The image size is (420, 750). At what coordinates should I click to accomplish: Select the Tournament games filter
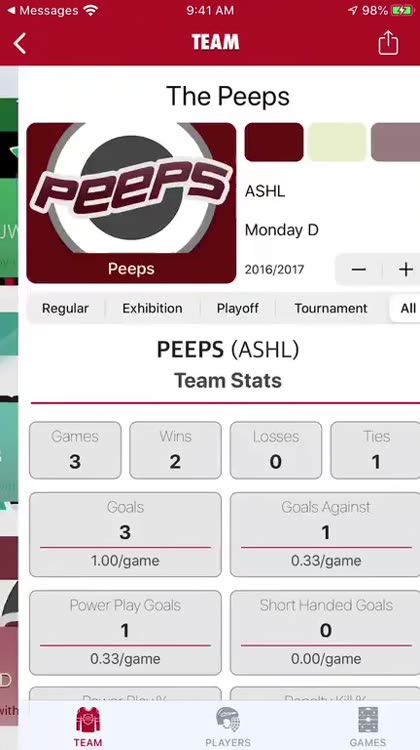(x=331, y=308)
